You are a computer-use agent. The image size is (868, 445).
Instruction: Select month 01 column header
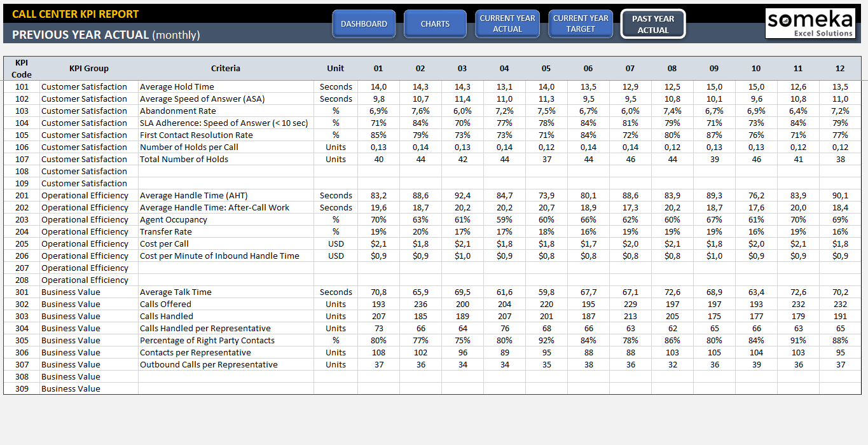pyautogui.click(x=378, y=68)
